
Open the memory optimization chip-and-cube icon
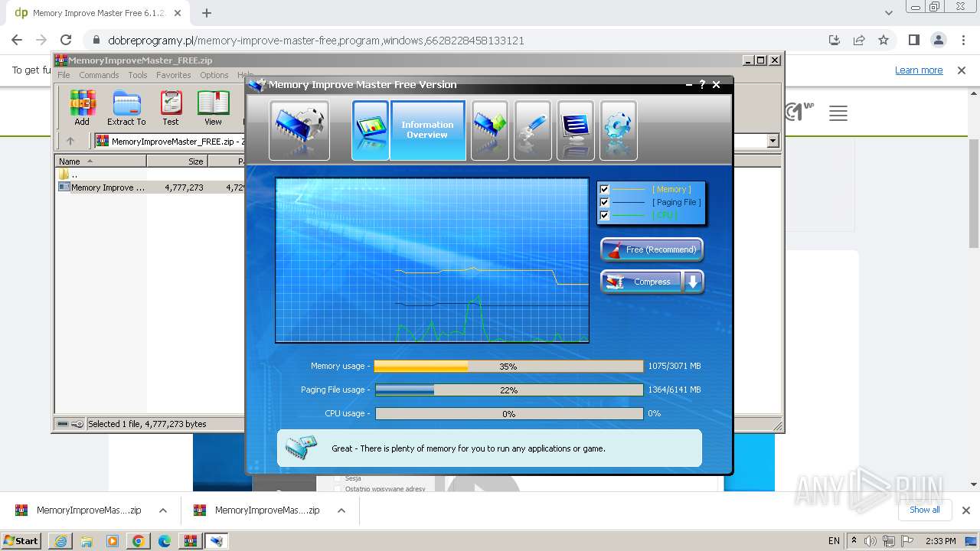click(x=490, y=130)
